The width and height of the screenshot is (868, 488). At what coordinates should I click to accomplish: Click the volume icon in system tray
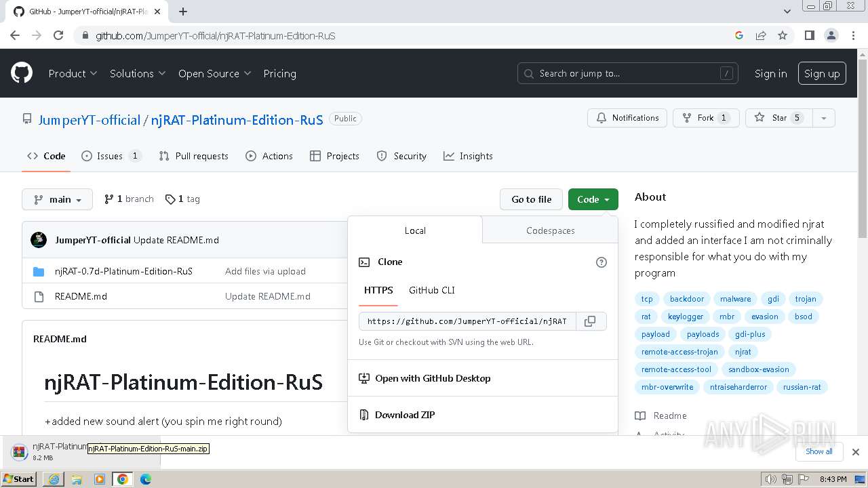point(771,479)
